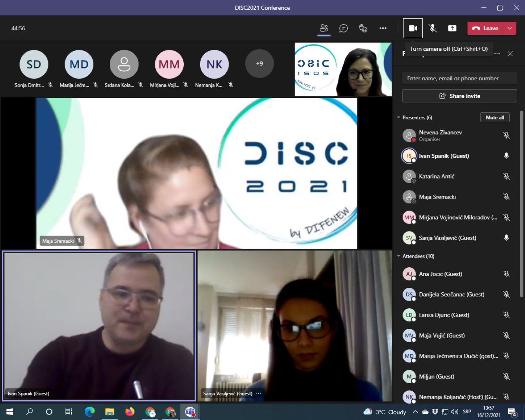Viewport: 525px width, 420px height.
Task: Open the dropdown arrow beside Leave
Action: click(x=510, y=28)
